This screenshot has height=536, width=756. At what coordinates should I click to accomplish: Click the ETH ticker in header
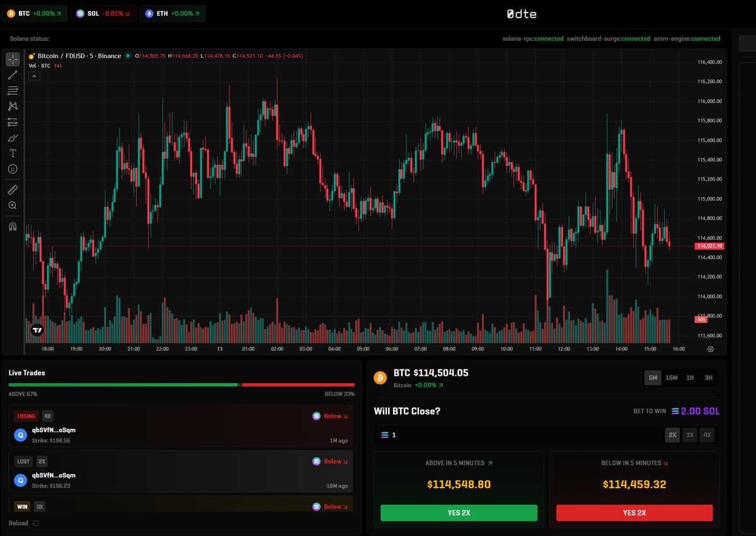click(x=173, y=13)
